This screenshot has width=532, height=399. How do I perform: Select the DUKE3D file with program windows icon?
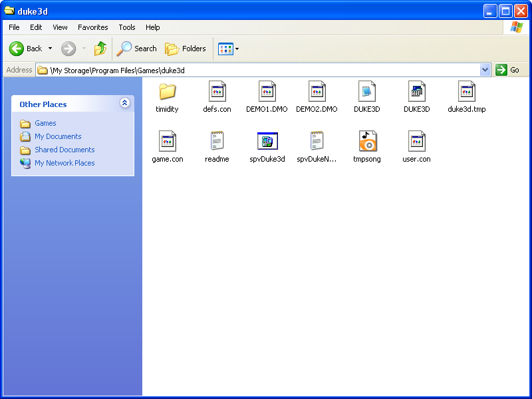click(x=417, y=91)
